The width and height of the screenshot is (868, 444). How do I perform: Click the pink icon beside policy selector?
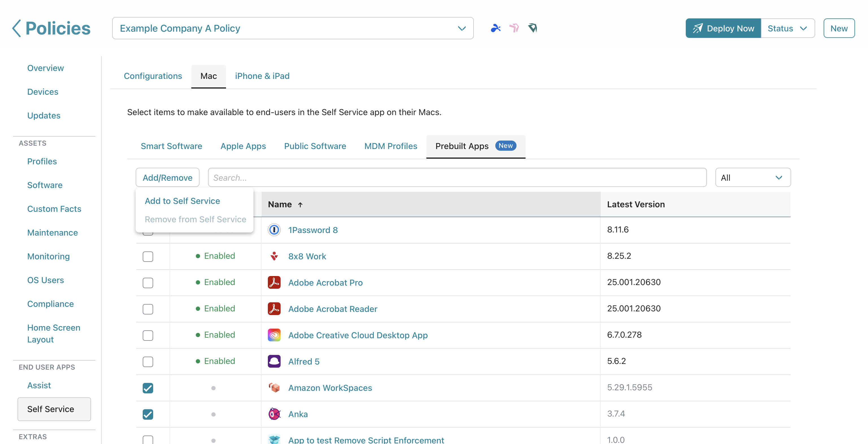[514, 28]
